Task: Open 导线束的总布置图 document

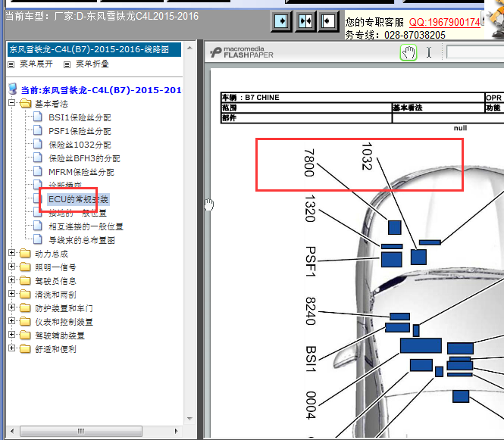Action: pyautogui.click(x=82, y=240)
